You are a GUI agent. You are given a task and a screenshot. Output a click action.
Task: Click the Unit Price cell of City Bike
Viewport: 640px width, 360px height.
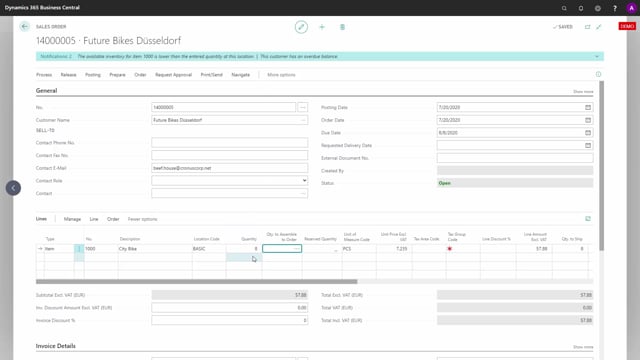pos(394,249)
